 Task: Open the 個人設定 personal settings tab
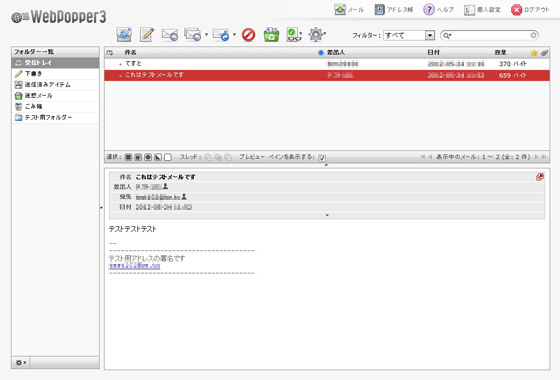pyautogui.click(x=482, y=10)
